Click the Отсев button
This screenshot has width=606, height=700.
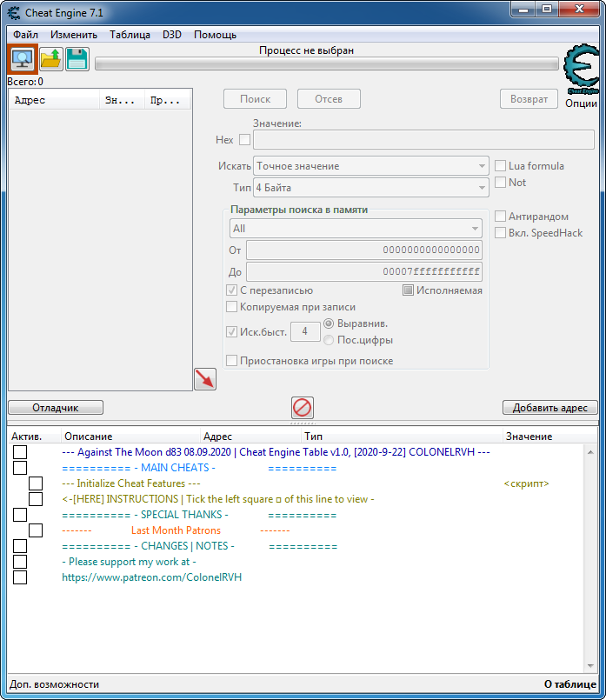(x=329, y=98)
